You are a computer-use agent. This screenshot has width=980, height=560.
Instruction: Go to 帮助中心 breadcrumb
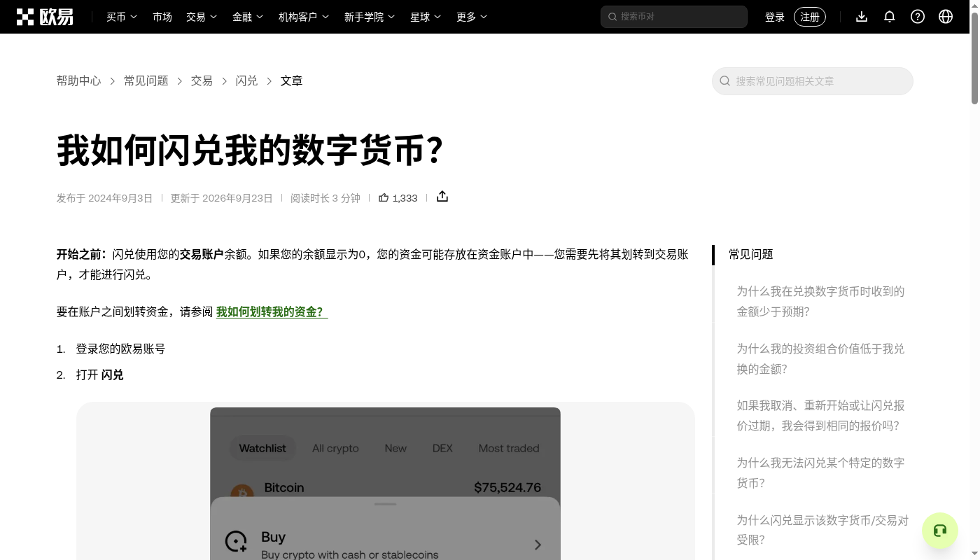[x=79, y=81]
